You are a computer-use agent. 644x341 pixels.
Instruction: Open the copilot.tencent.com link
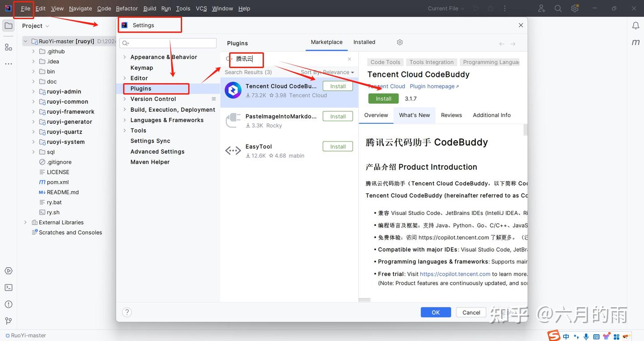click(455, 274)
